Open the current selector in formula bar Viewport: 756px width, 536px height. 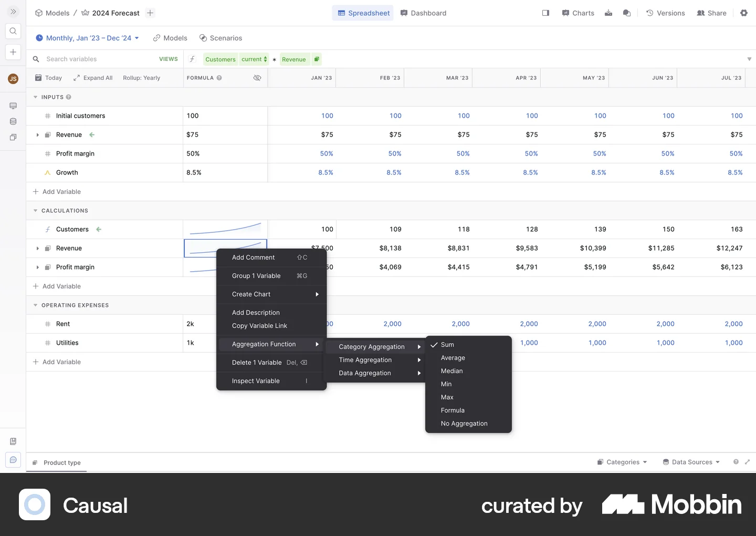(254, 59)
